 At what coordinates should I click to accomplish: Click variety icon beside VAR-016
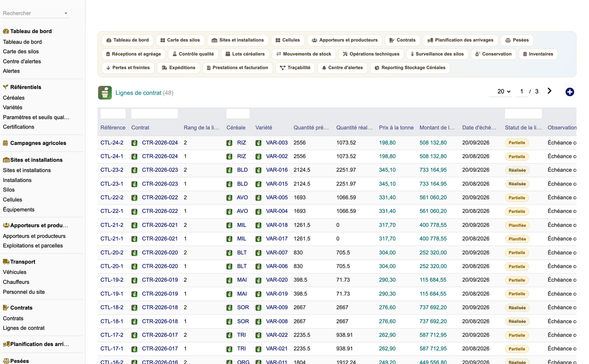(258, 170)
